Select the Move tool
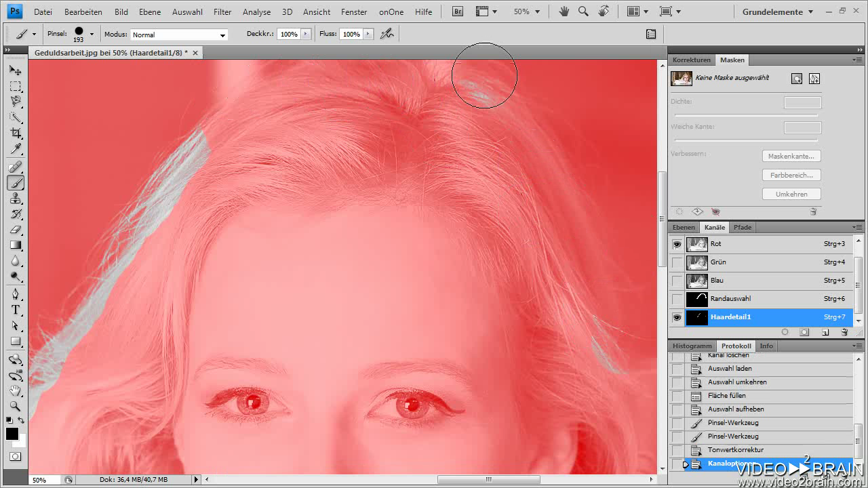The image size is (868, 488). click(x=16, y=70)
